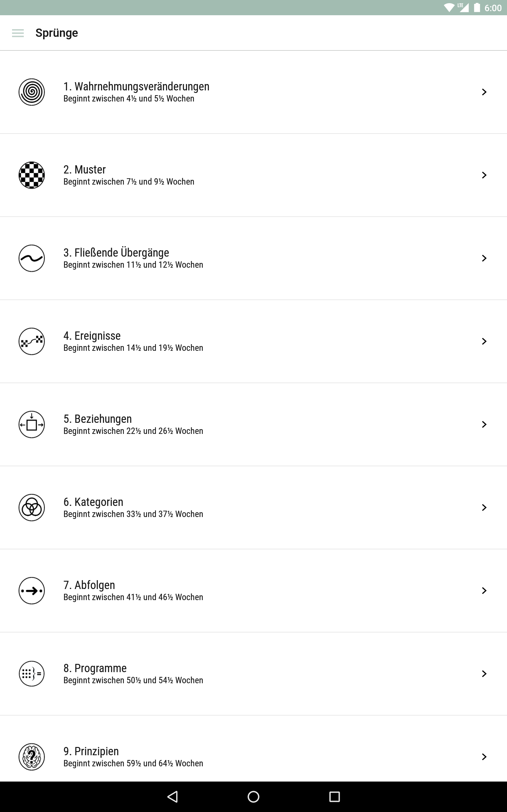Tap the arrow icon for Abfolgen

coord(31,591)
